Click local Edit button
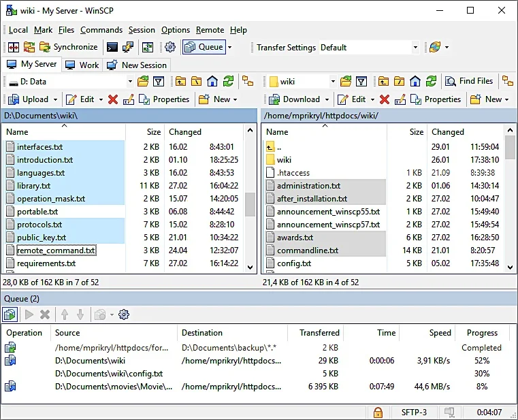Screen dimensions: 518x420 click(80, 99)
